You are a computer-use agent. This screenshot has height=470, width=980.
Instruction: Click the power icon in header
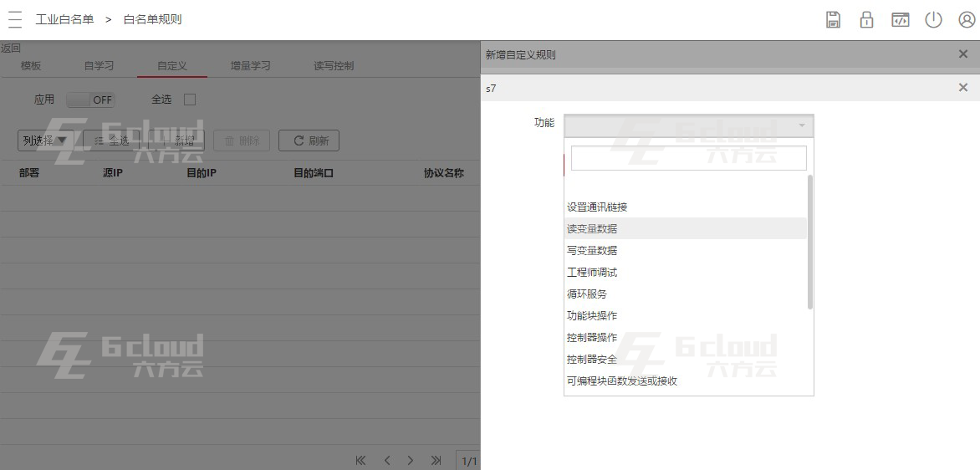(x=933, y=19)
